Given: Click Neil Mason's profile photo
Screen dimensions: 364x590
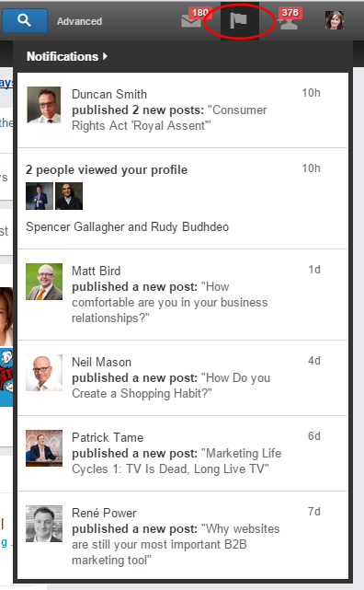Looking at the screenshot, I should click(44, 373).
